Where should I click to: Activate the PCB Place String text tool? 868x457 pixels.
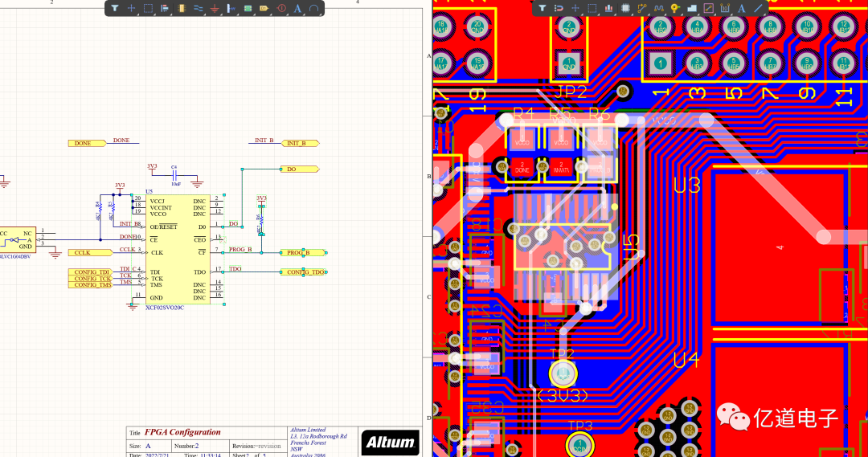(x=741, y=8)
